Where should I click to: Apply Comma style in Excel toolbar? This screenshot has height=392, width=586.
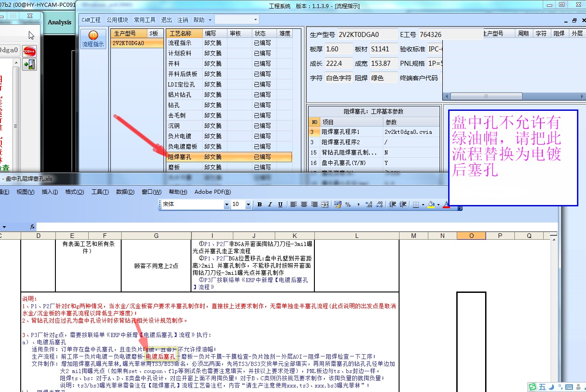359,204
